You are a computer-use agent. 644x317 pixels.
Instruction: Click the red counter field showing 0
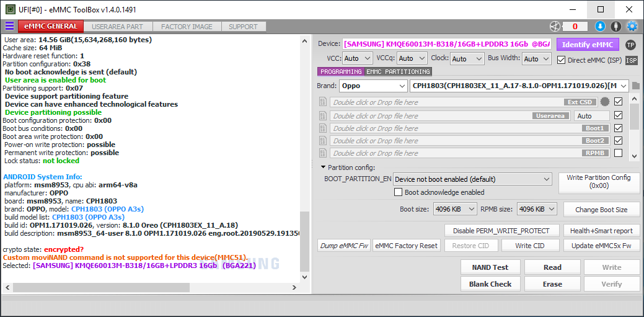(575, 26)
